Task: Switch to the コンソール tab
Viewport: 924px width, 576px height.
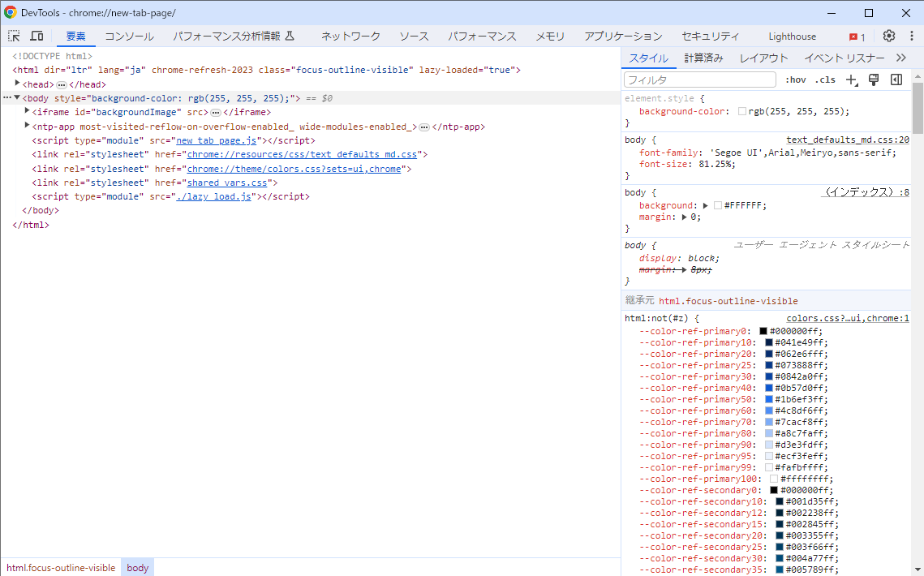Action: [x=130, y=36]
